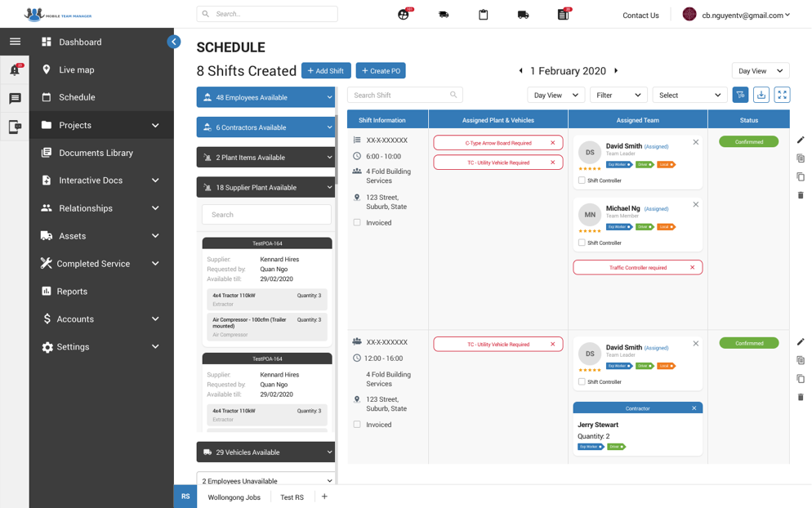Switch to the Wollongong Jobs tab
The image size is (812, 508).
tap(234, 497)
